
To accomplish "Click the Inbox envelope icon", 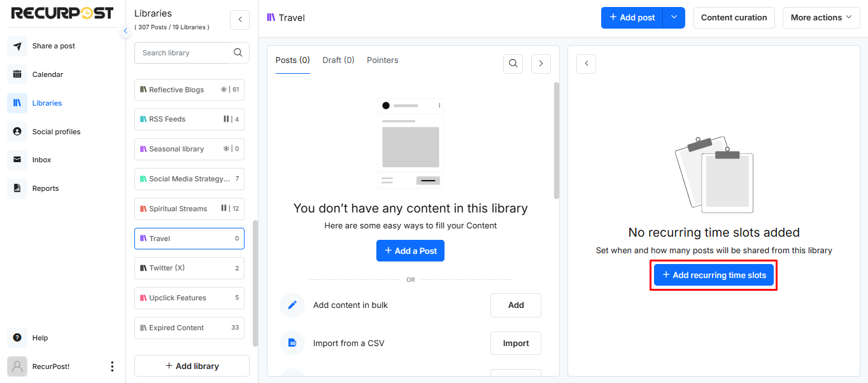I will coord(17,160).
